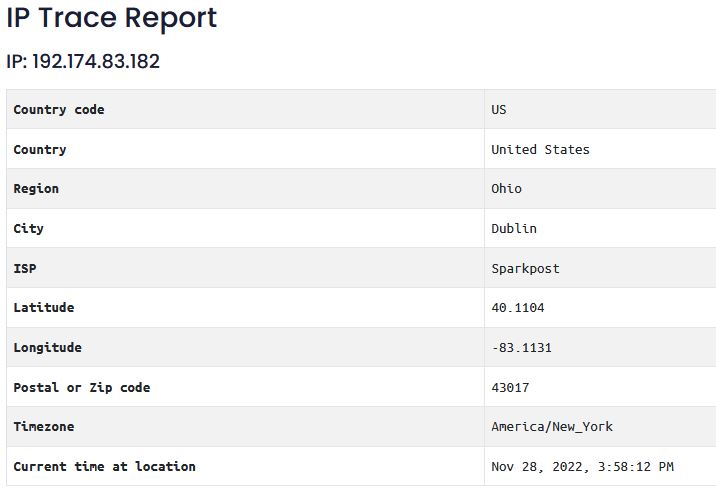Click the City row label

(x=28, y=229)
